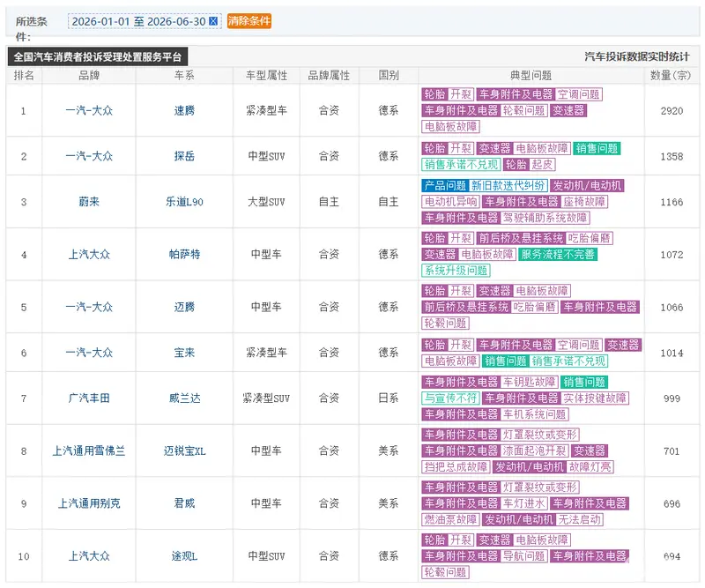Open the 上汽通用雪佛兰 brand link
Viewport: 705px width, 588px height.
click(89, 450)
